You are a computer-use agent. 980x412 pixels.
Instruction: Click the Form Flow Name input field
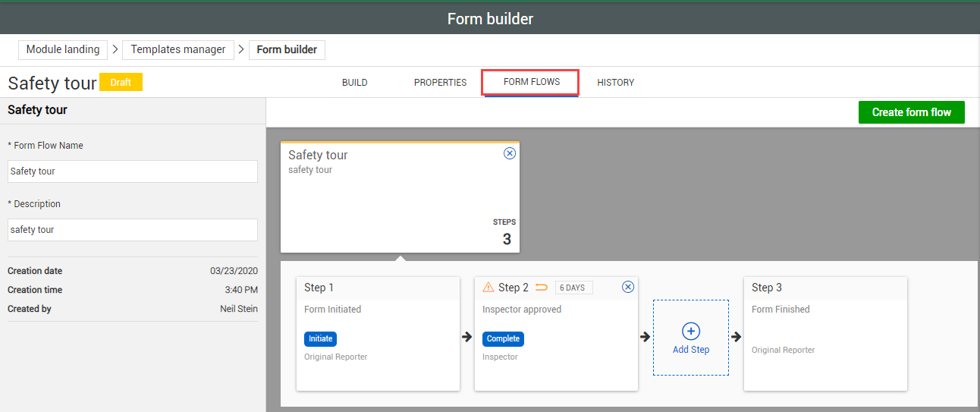click(x=133, y=171)
